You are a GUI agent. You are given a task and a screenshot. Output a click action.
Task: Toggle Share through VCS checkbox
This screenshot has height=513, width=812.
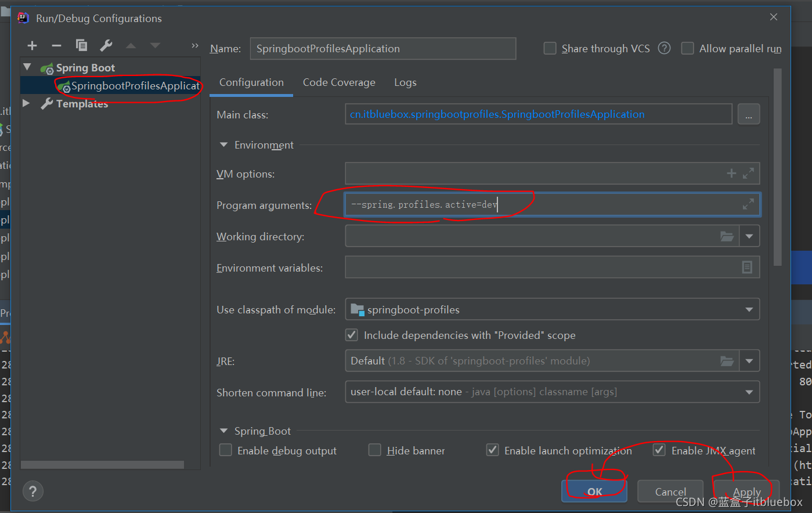tap(550, 48)
